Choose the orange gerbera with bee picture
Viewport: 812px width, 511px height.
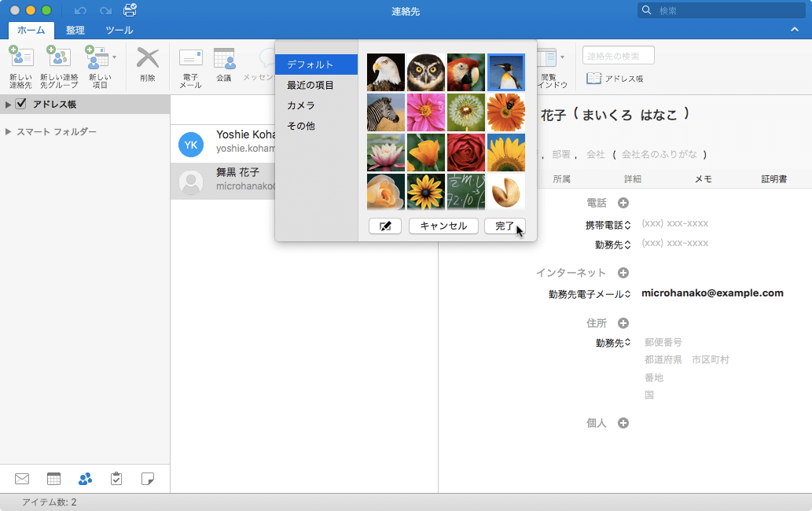click(x=506, y=112)
